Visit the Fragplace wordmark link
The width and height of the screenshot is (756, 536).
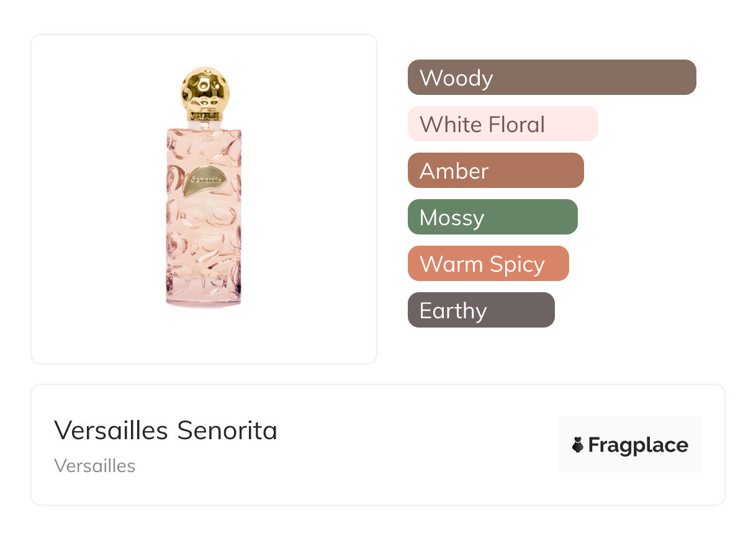638,445
